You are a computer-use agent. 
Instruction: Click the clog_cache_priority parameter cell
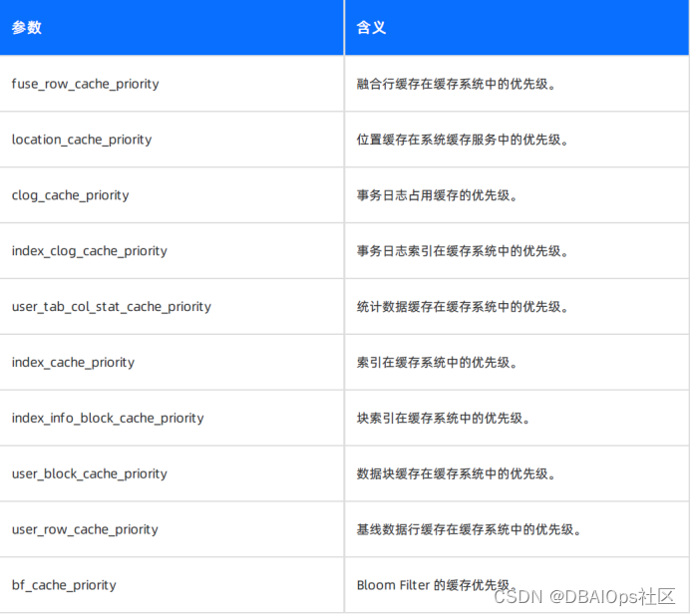click(172, 195)
